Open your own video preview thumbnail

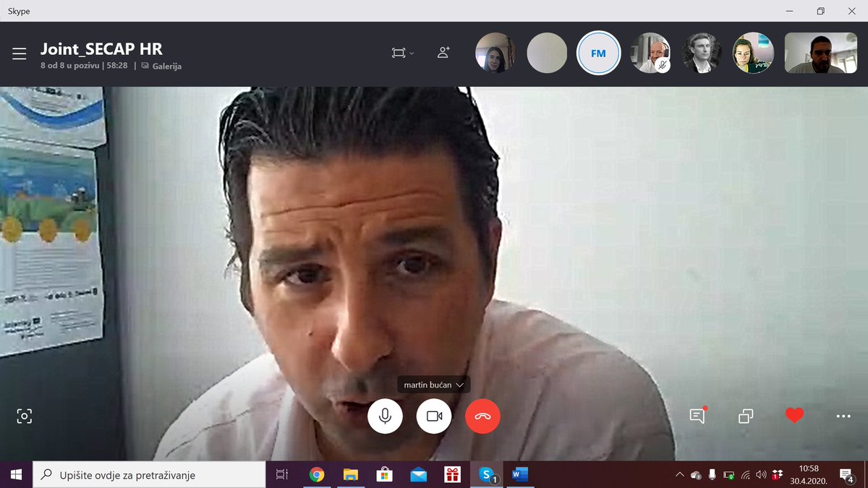point(821,53)
